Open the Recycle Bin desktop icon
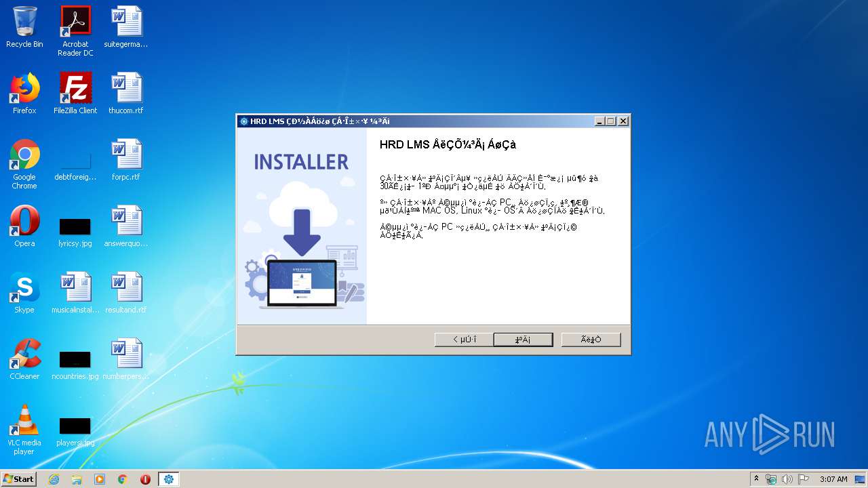 click(24, 27)
